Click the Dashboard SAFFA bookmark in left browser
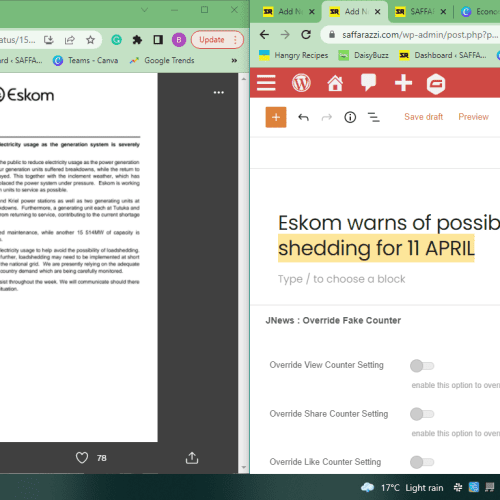Viewport: 500px width, 500px height. (21, 60)
